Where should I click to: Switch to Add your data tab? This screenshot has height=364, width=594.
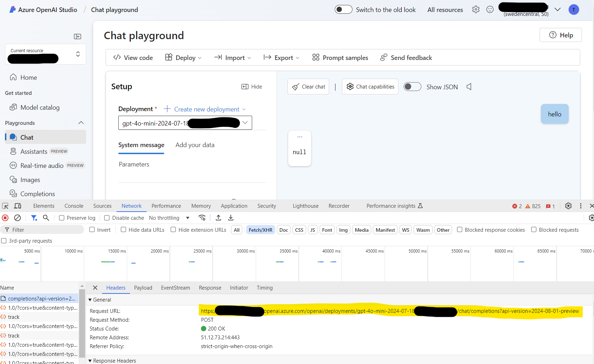tap(195, 145)
